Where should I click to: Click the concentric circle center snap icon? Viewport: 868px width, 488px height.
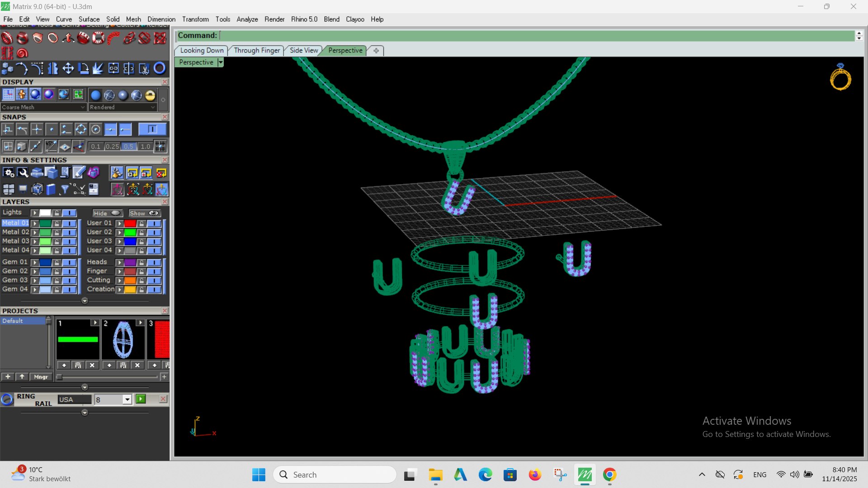(x=95, y=130)
